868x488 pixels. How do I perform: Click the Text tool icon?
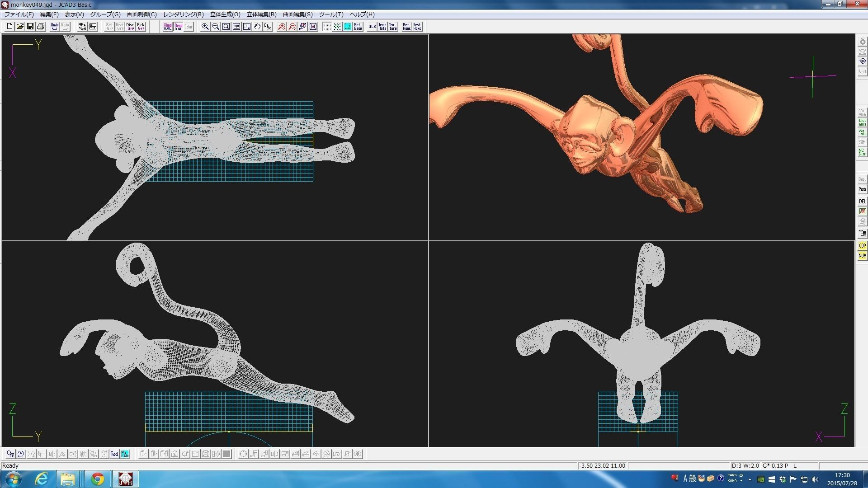tap(114, 454)
